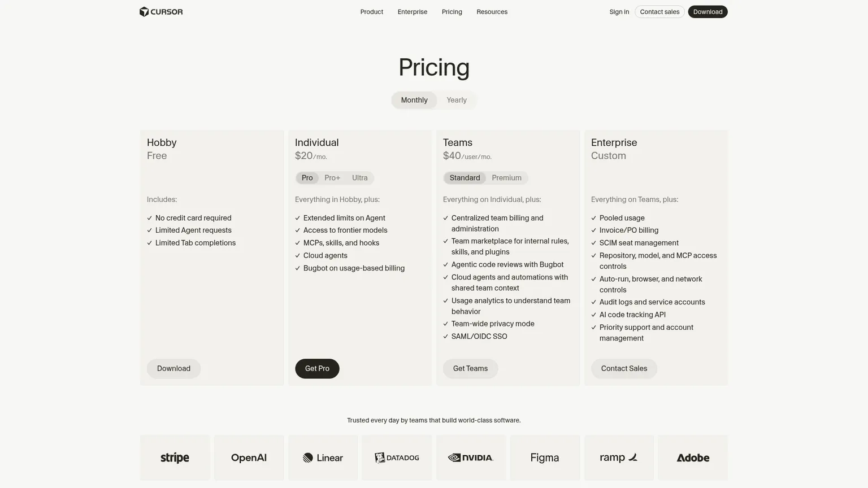Click the NVIDIA logo tile
The image size is (868, 488).
(471, 457)
